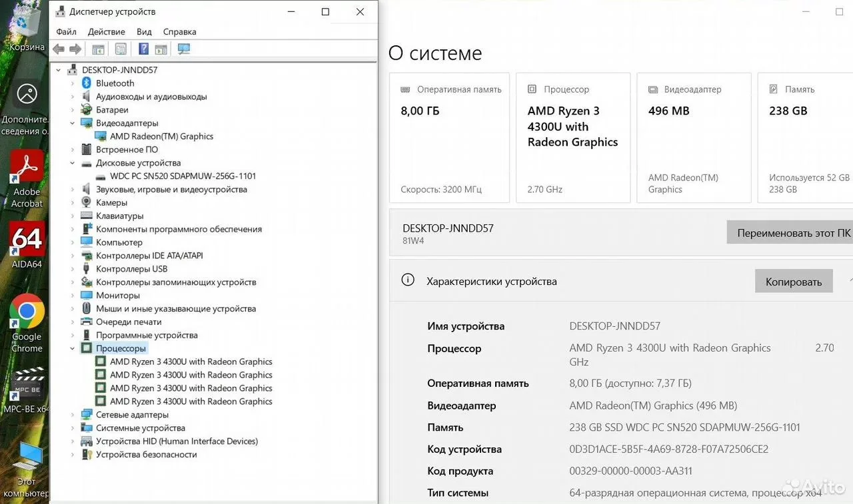The width and height of the screenshot is (853, 504).
Task: Open the AIDA64 desktop shortcut
Action: click(x=27, y=245)
